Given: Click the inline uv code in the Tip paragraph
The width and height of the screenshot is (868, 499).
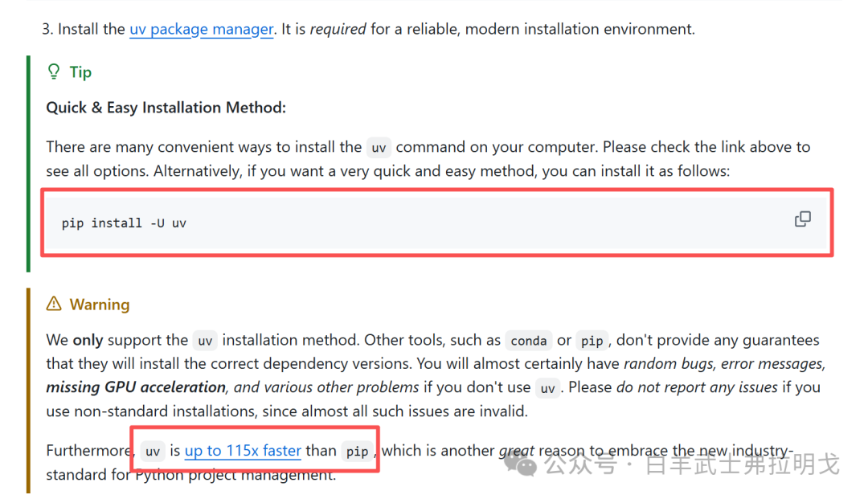Looking at the screenshot, I should point(379,148).
